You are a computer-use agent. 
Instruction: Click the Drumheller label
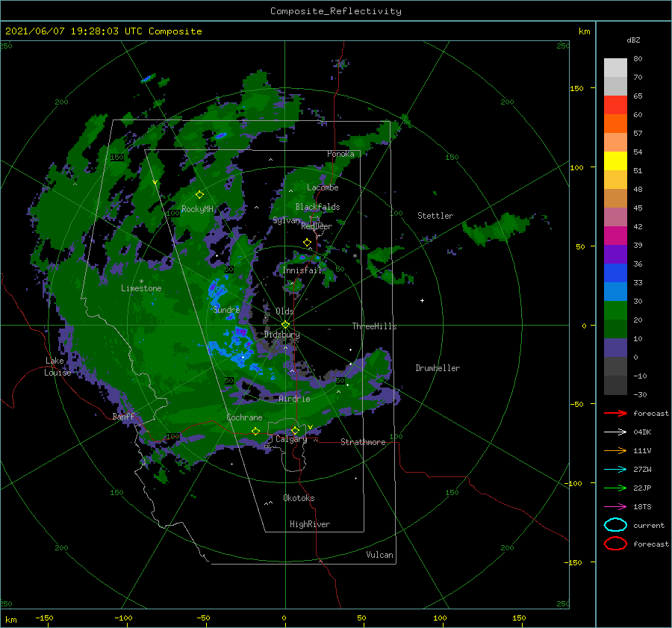coord(438,368)
